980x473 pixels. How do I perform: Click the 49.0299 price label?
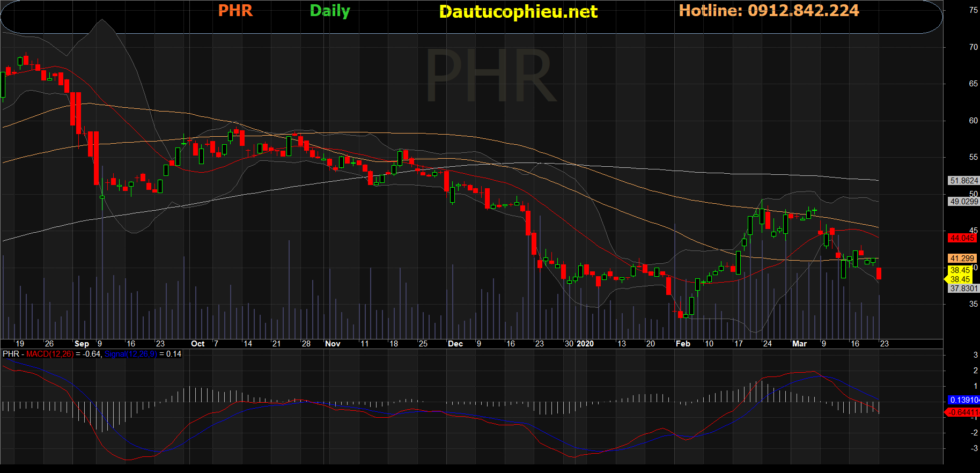pyautogui.click(x=964, y=202)
